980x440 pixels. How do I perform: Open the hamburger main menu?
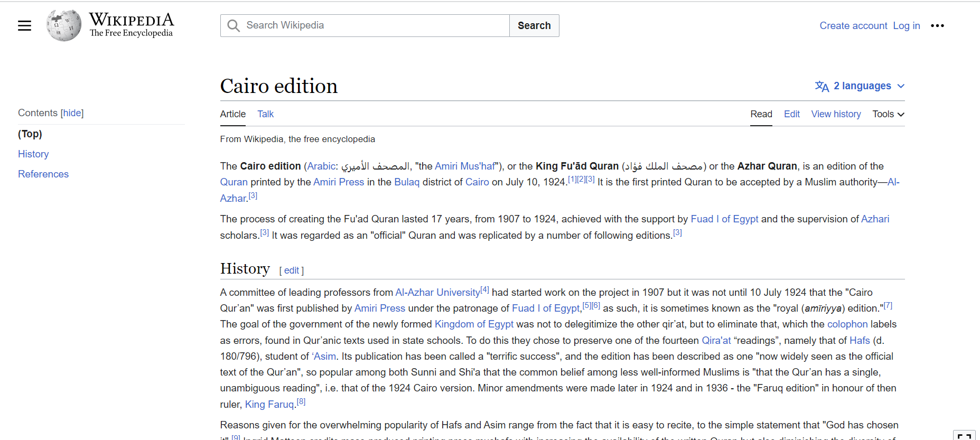(24, 25)
